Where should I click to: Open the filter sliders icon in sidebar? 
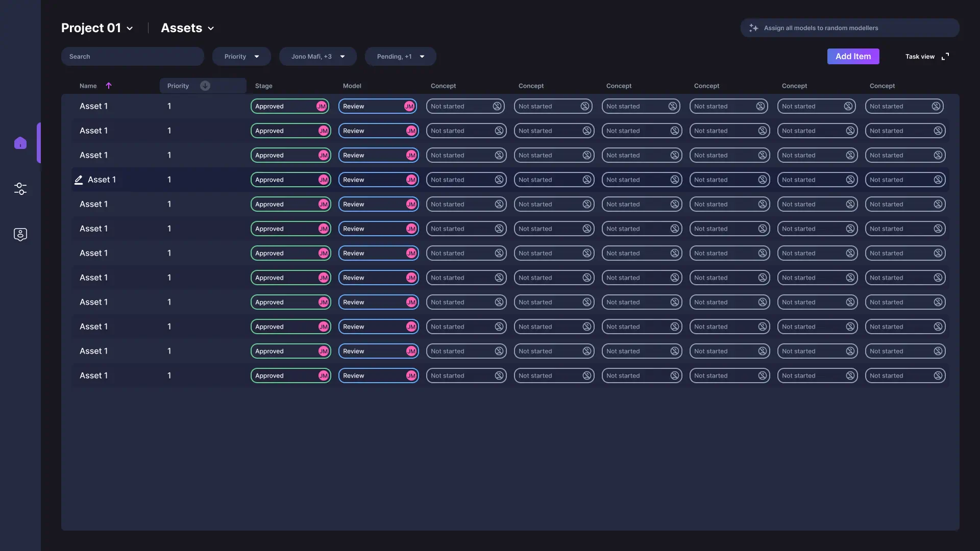(20, 189)
